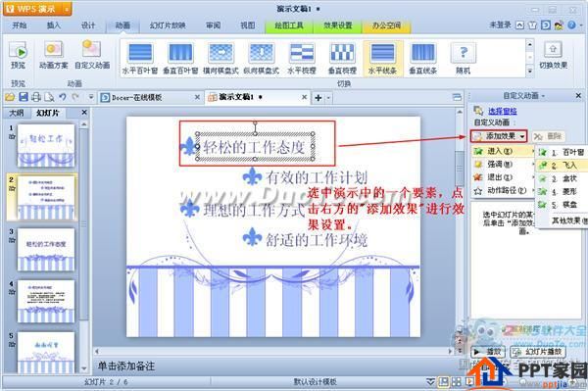Open 切换效果 transition effect settings
The width and height of the screenshot is (588, 391).
[x=553, y=55]
